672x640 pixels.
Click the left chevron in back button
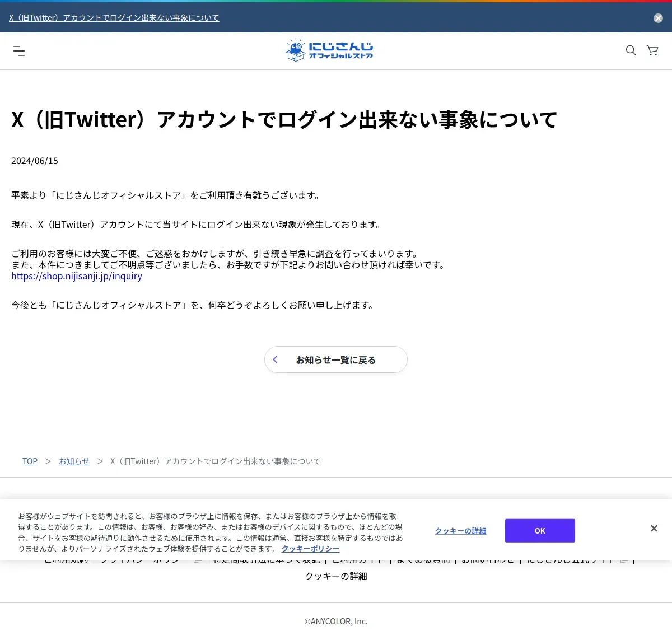click(275, 359)
